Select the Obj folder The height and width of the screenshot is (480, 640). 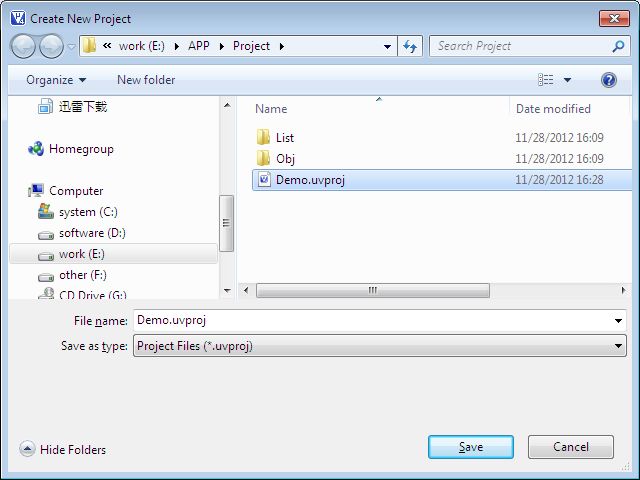(x=285, y=159)
